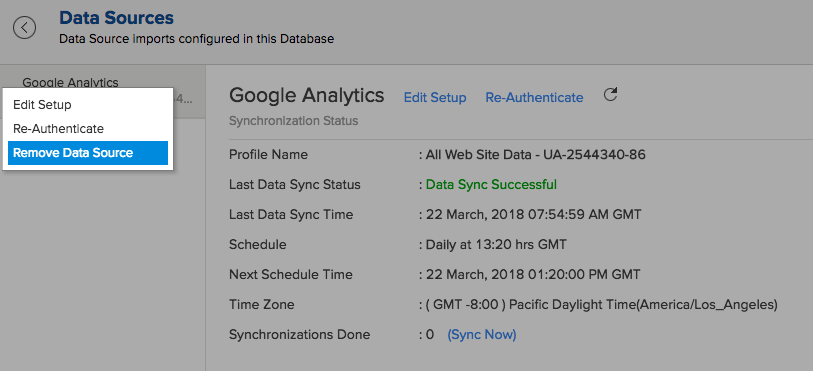Click the Pacific Daylight Time zone value
This screenshot has height=371, width=813.
click(x=601, y=305)
